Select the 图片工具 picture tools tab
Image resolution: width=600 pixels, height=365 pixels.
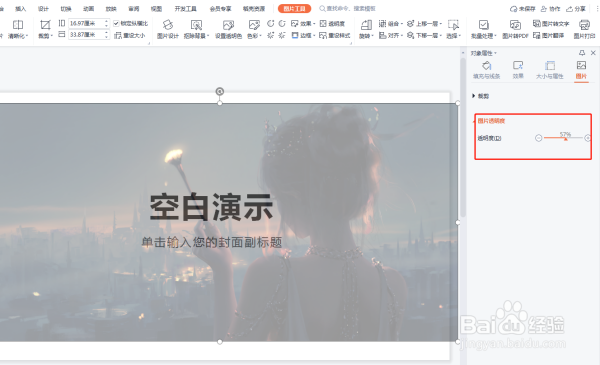[x=294, y=9]
